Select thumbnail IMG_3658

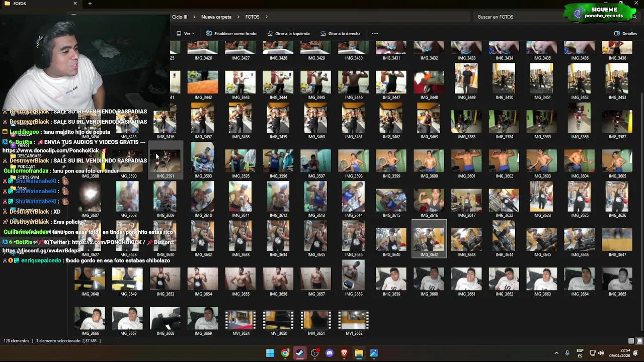pos(354,276)
